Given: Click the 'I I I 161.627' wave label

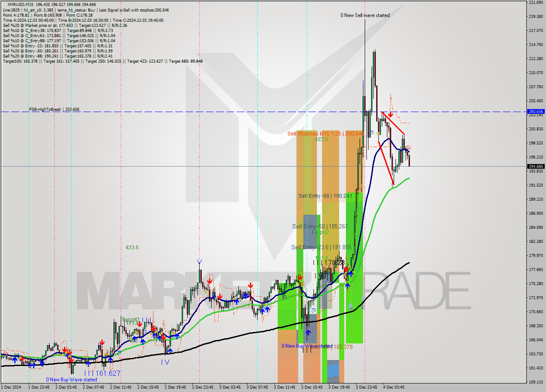Looking at the screenshot, I should pyautogui.click(x=102, y=373).
